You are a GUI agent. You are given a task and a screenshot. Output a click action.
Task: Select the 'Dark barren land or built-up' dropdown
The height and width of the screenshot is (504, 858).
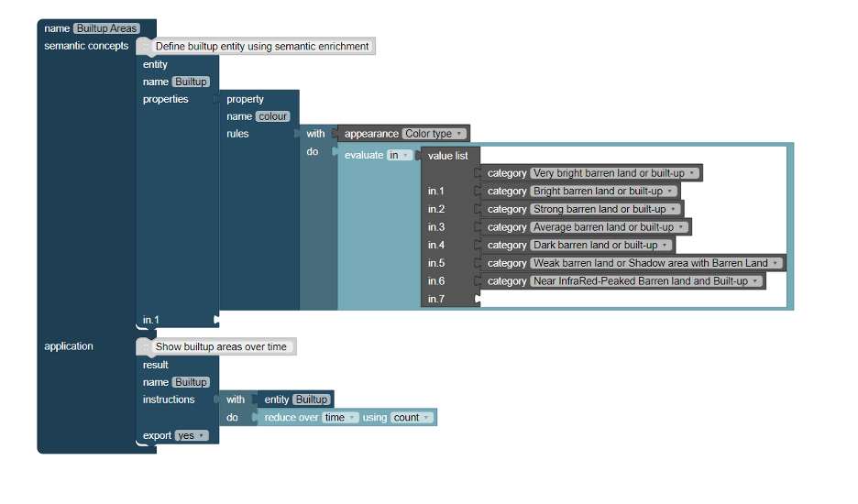[x=601, y=245]
